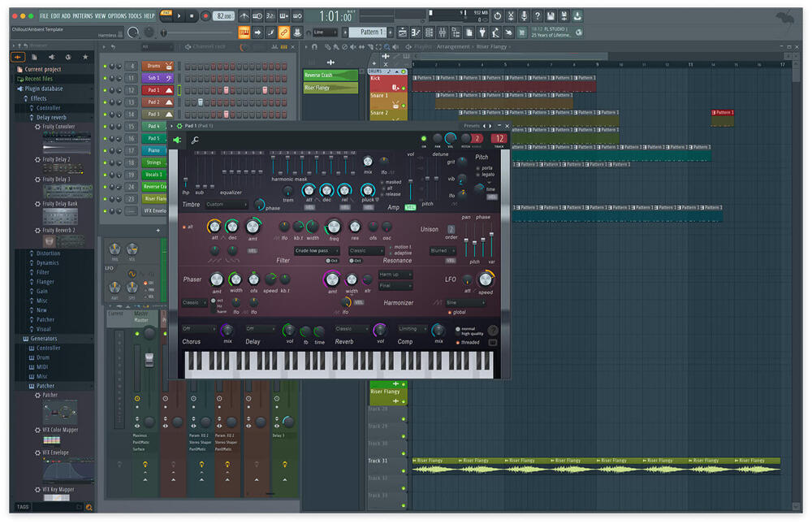Open plugin settings via wrench icon

point(195,141)
